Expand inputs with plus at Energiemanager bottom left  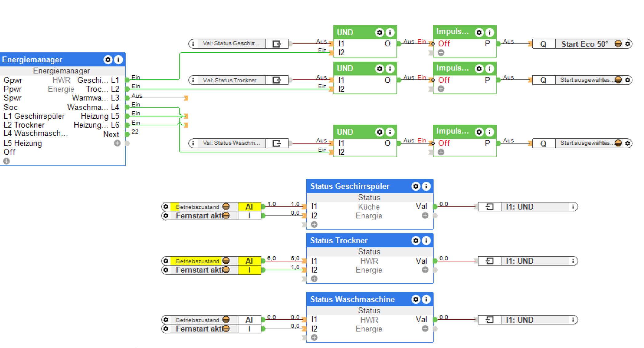6,161
